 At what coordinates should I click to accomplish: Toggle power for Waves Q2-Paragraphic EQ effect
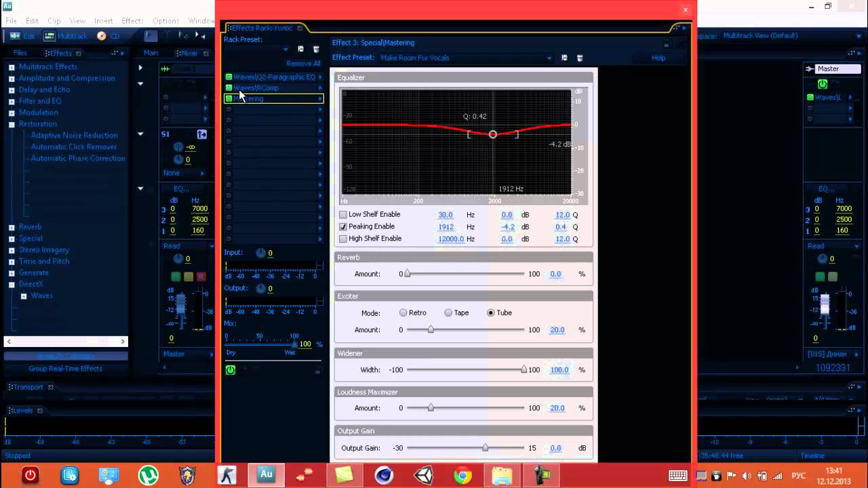pos(229,77)
